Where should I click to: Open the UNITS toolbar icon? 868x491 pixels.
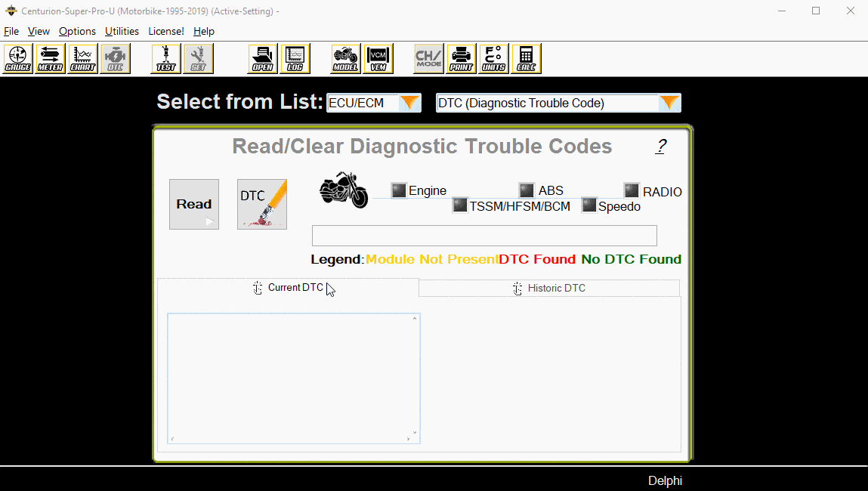point(494,59)
